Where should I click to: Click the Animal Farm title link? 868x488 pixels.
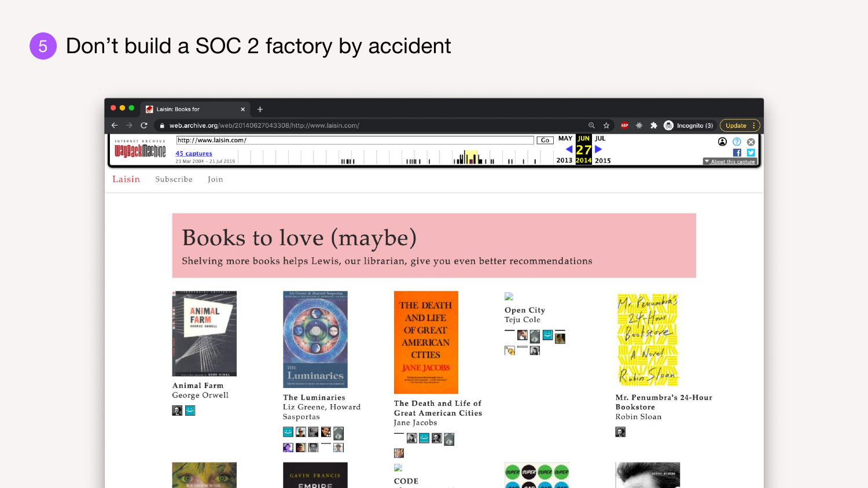click(198, 386)
